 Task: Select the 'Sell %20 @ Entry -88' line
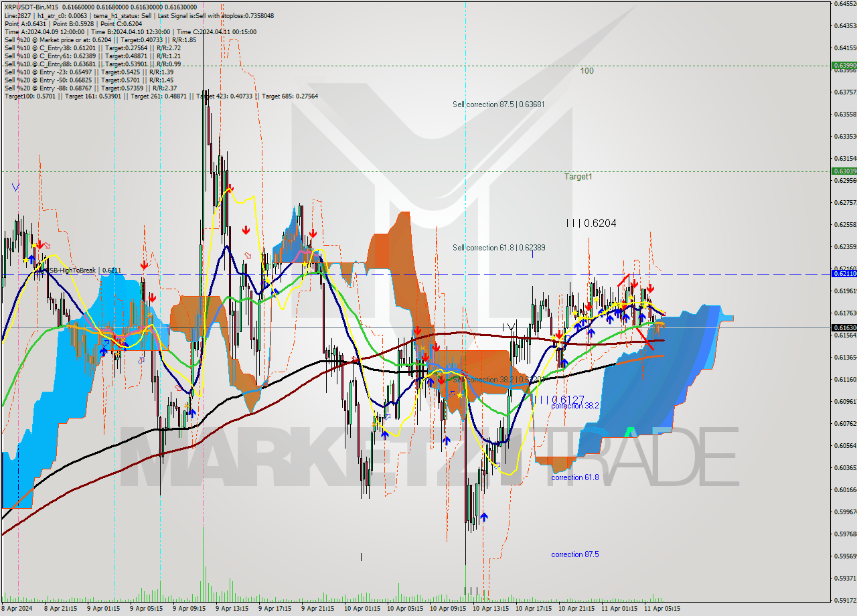[x=90, y=88]
